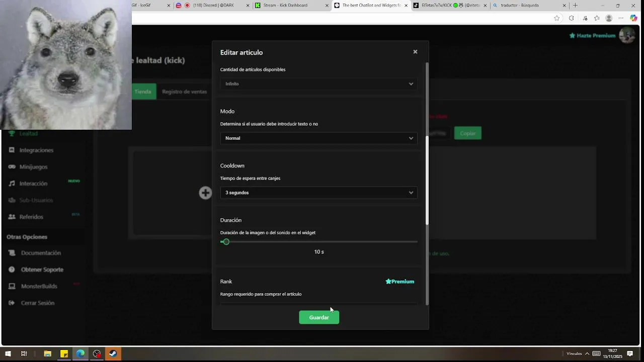Click the Hazte Premium link
The height and width of the screenshot is (362, 644).
(x=592, y=36)
